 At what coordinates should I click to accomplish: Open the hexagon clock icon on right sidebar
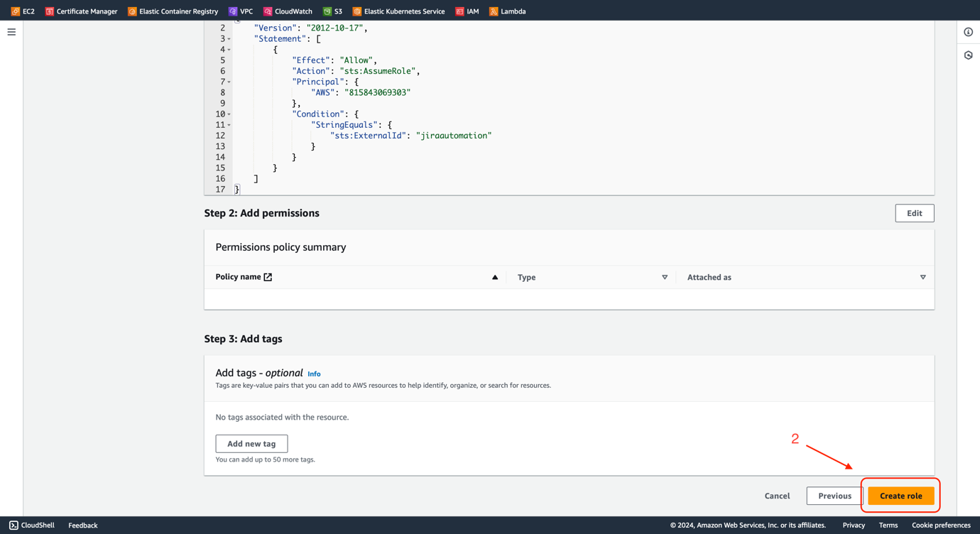(969, 55)
